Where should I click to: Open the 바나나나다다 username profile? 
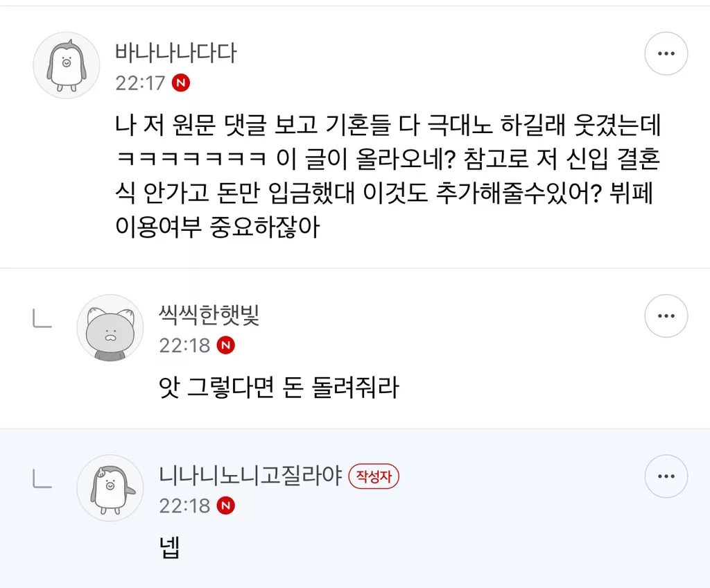point(176,53)
